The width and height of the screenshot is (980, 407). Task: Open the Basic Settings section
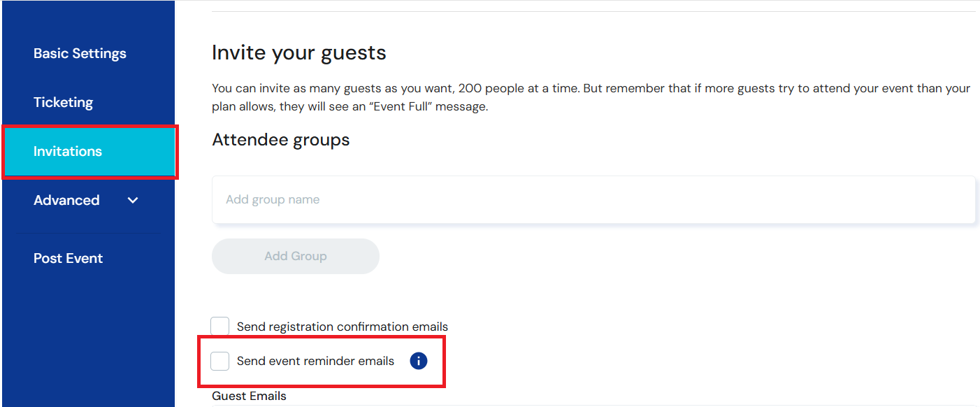(80, 53)
